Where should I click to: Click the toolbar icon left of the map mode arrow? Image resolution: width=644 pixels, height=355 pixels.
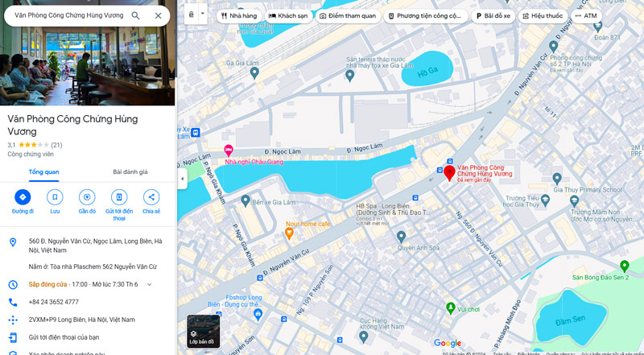(192, 14)
